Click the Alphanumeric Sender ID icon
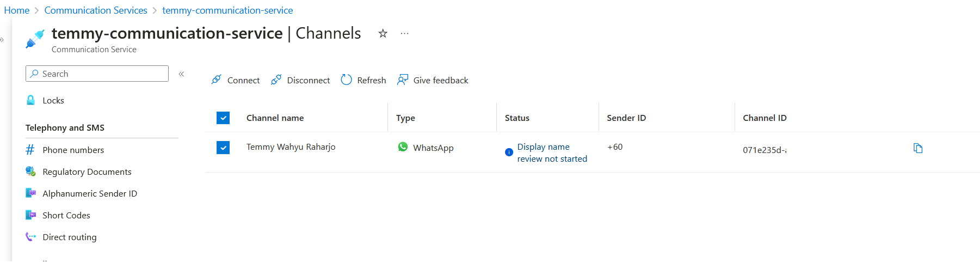The width and height of the screenshot is (980, 269). click(30, 193)
